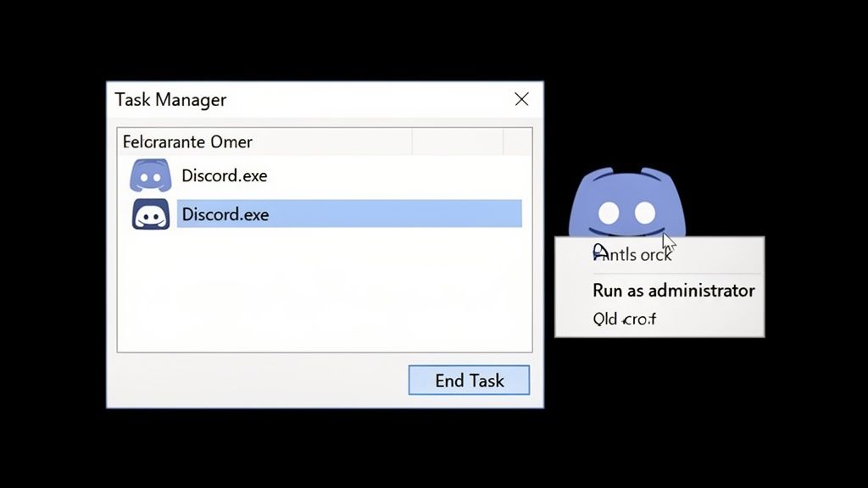
Task: Click the 'Antls orck' context menu entry
Action: 632,254
